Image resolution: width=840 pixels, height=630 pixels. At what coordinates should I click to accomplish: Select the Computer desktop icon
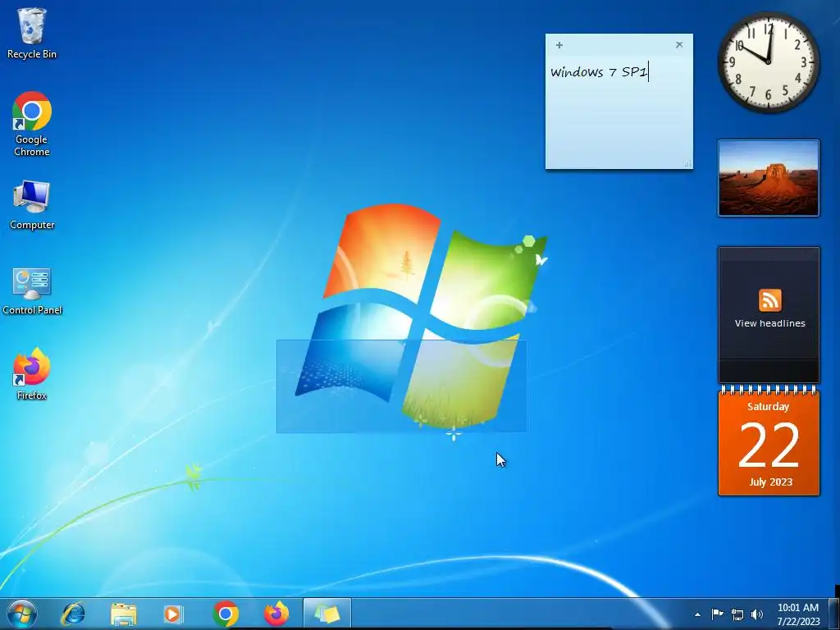[x=32, y=205]
